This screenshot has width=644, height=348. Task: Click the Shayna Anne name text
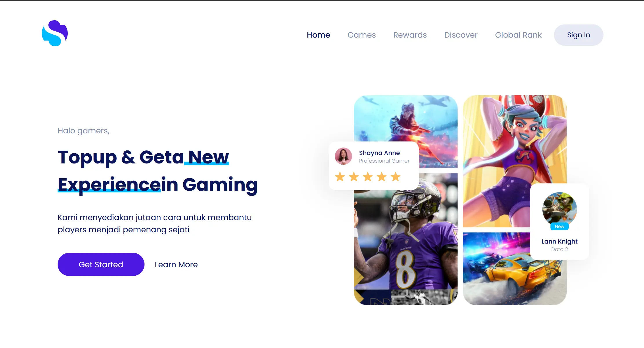point(379,153)
